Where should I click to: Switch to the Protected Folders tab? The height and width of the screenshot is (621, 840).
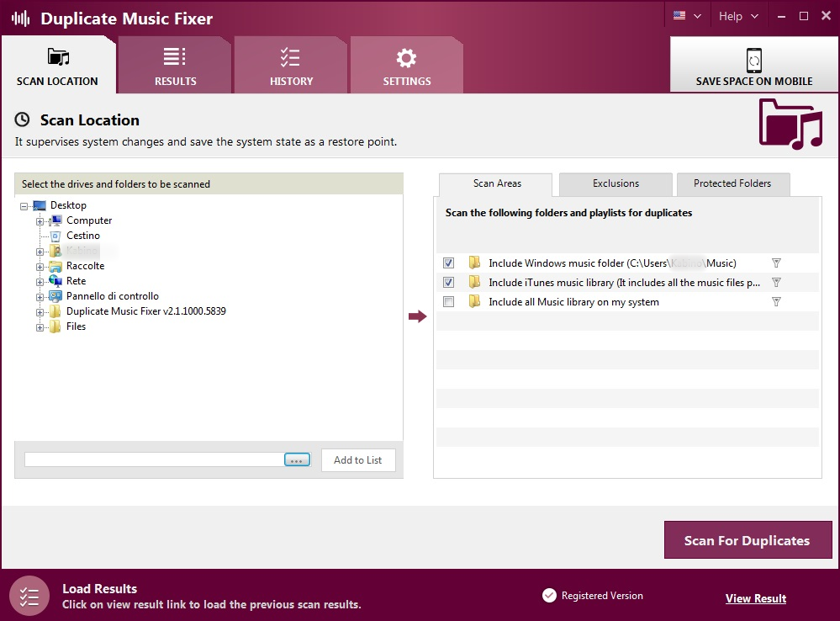(732, 184)
